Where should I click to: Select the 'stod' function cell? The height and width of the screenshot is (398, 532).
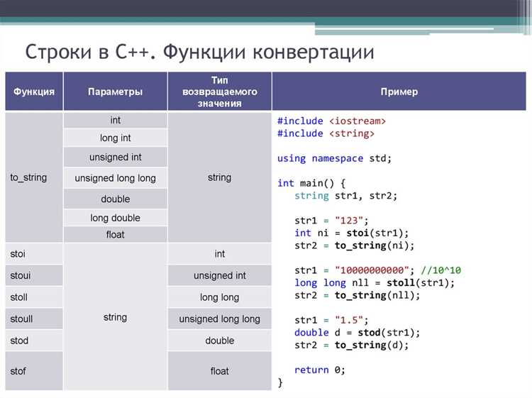(x=34, y=341)
